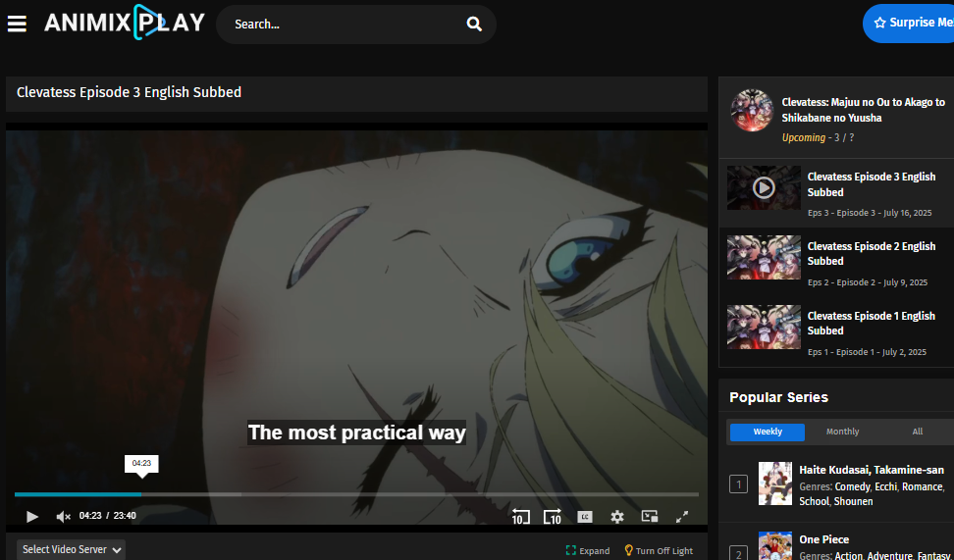
Task: Open Select Video Server dropdown
Action: pyautogui.click(x=72, y=549)
